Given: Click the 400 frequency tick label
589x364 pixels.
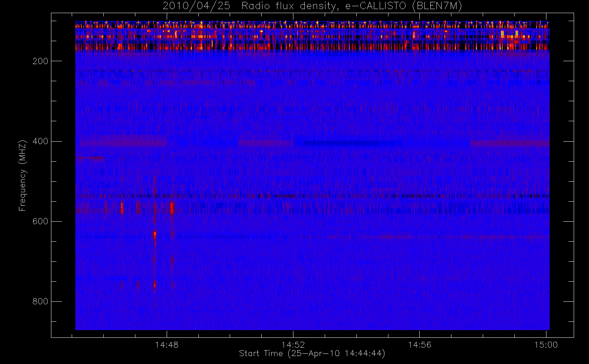Looking at the screenshot, I should (40, 141).
